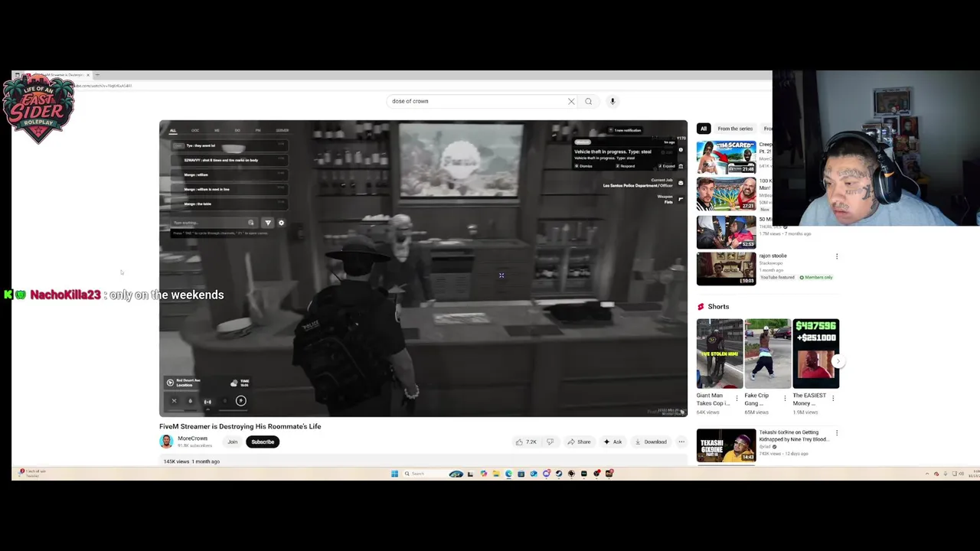This screenshot has height=551, width=980.
Task: Like the video with 7.2K likes
Action: click(x=525, y=442)
